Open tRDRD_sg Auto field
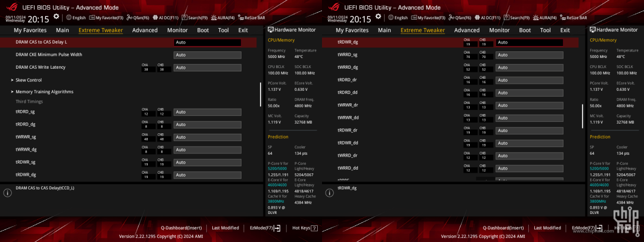This screenshot has width=644, height=242. [x=208, y=112]
